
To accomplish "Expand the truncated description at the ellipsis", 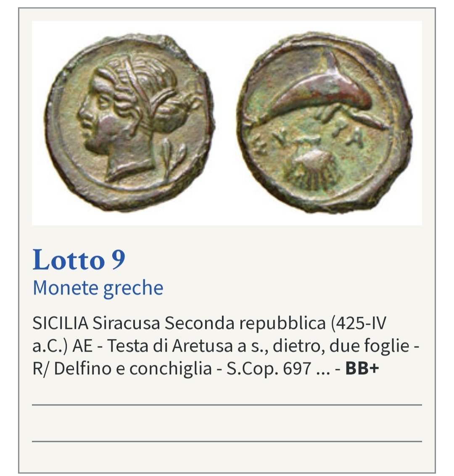I will pos(323,368).
